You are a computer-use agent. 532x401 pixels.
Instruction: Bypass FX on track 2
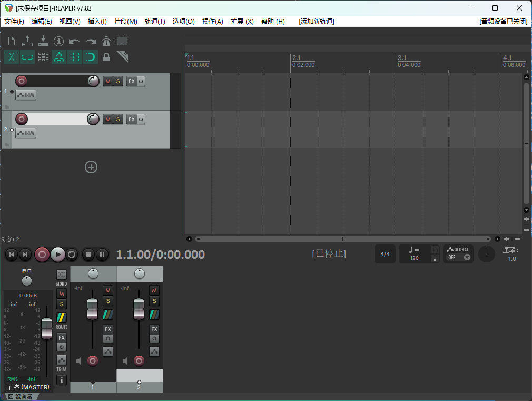141,120
